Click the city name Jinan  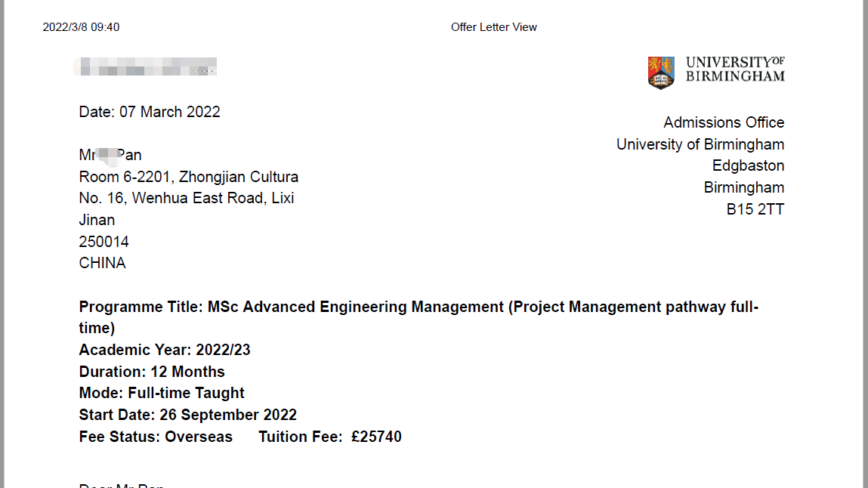tap(97, 221)
